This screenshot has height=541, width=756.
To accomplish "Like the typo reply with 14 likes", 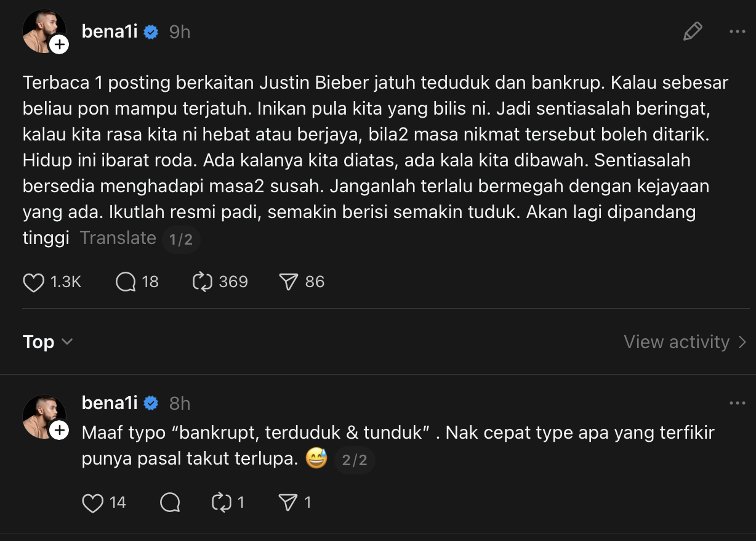I will 93,503.
